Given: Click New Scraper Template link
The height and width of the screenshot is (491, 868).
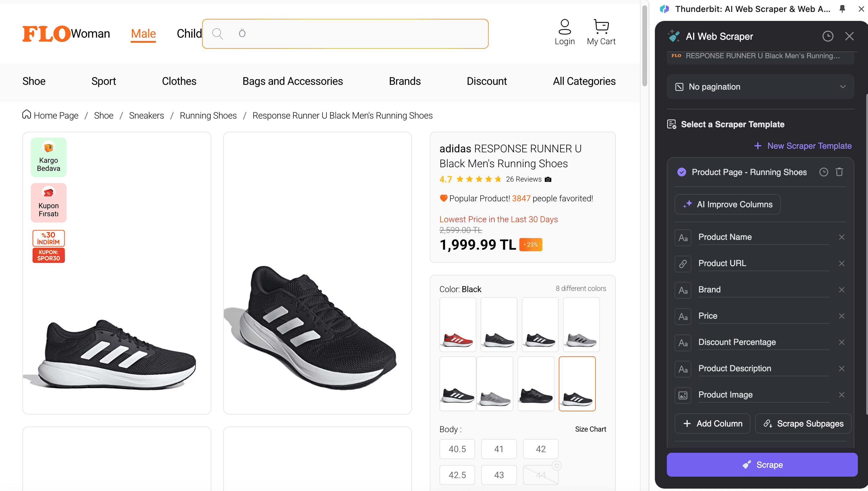Looking at the screenshot, I should tap(803, 146).
